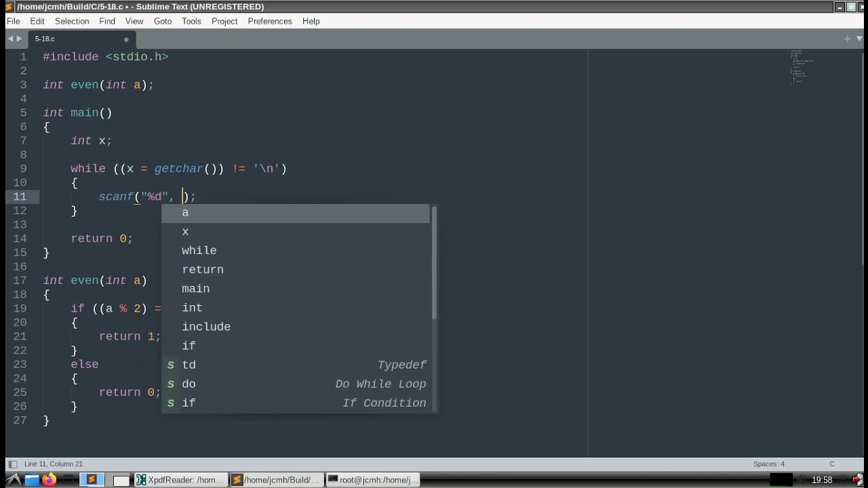The width and height of the screenshot is (868, 488).
Task: Click 'return 1;' on line 21
Action: tap(130, 336)
